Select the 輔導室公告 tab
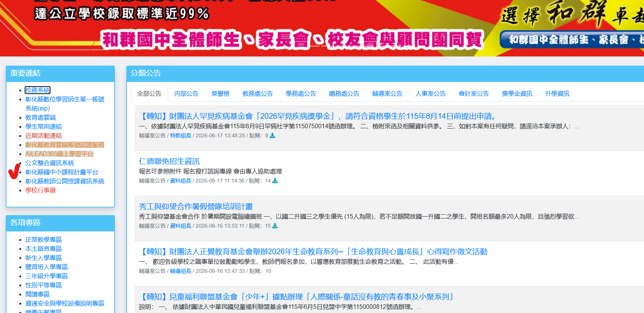The width and height of the screenshot is (644, 313). click(x=387, y=94)
